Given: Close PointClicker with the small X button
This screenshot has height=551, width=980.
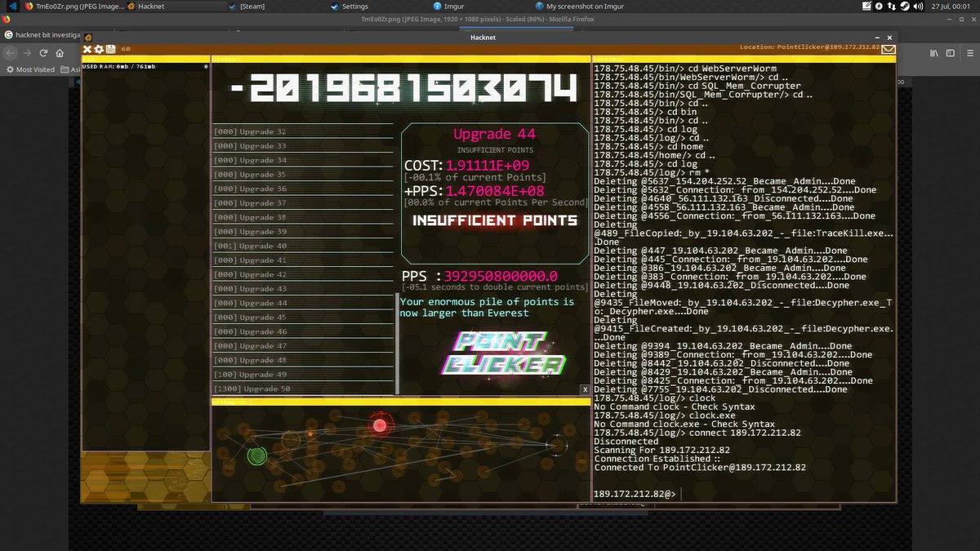Looking at the screenshot, I should [x=585, y=390].
